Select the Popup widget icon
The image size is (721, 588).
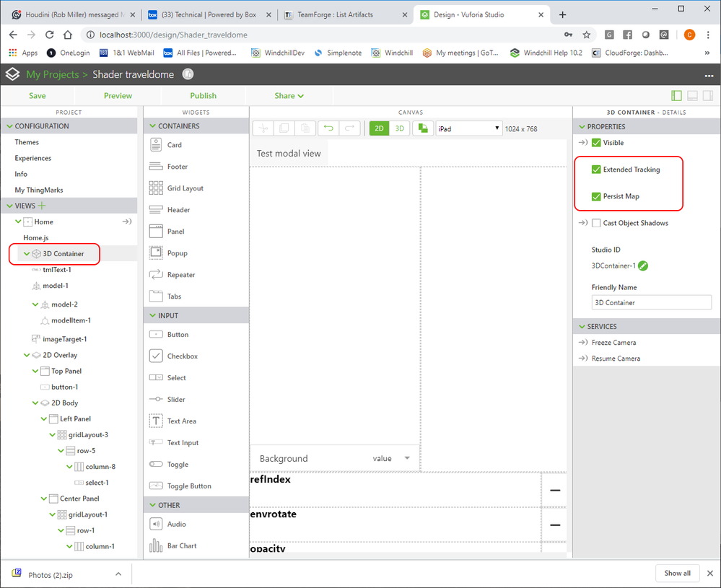pyautogui.click(x=155, y=253)
